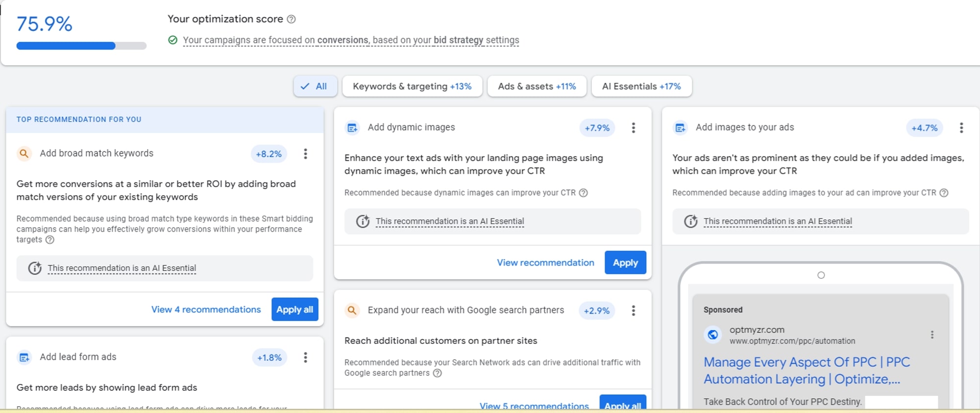This screenshot has height=413, width=980.
Task: Apply all broad match keyword recommendations
Action: click(x=294, y=310)
